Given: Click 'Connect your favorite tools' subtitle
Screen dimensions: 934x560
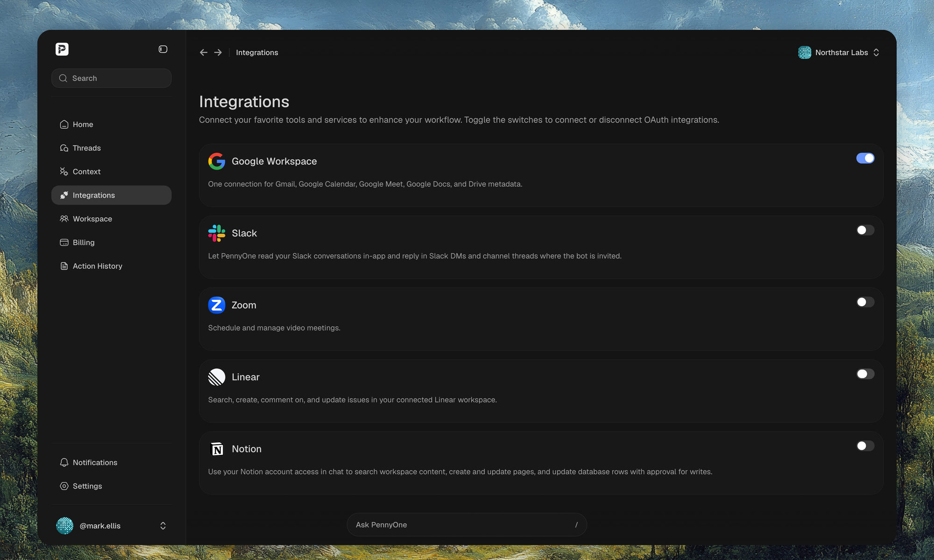Looking at the screenshot, I should pos(459,120).
